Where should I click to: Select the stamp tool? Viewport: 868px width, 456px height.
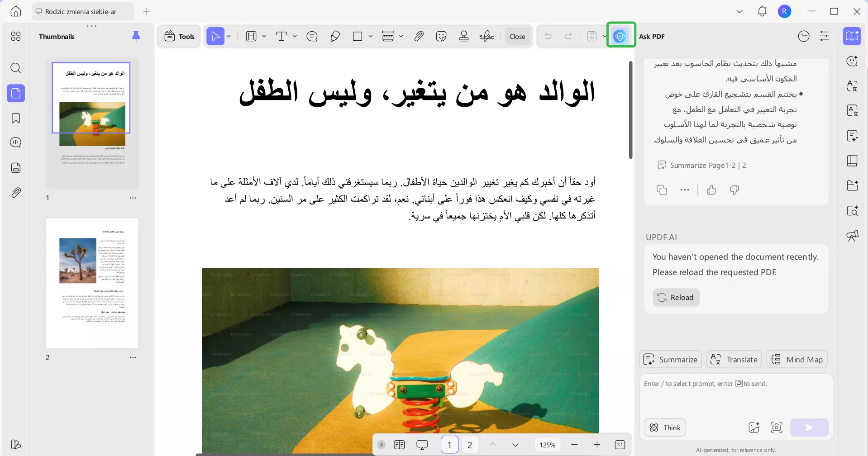pyautogui.click(x=464, y=36)
